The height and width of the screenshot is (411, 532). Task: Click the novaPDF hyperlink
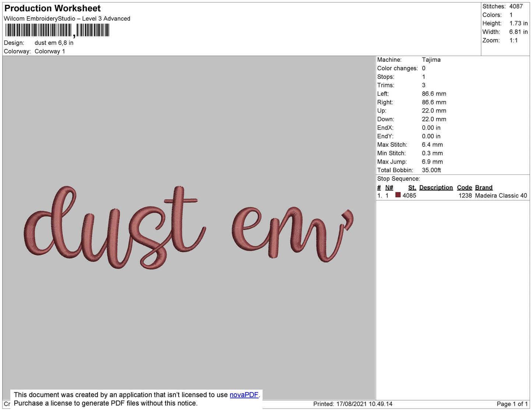pos(244,395)
